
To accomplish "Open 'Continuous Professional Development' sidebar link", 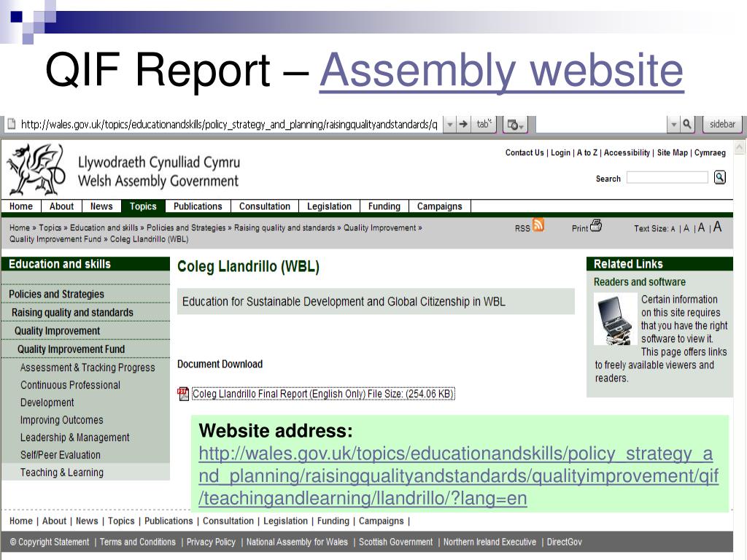I will (71, 394).
